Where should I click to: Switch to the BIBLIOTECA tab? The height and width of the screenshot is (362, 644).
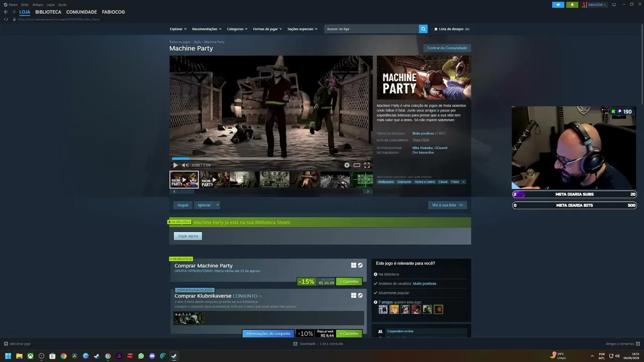coord(48,12)
